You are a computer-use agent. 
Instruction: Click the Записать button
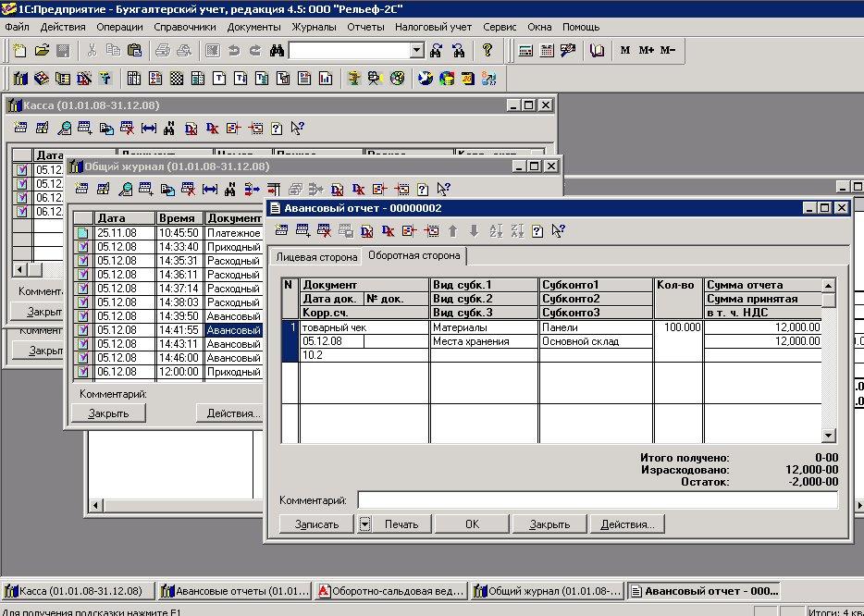316,524
